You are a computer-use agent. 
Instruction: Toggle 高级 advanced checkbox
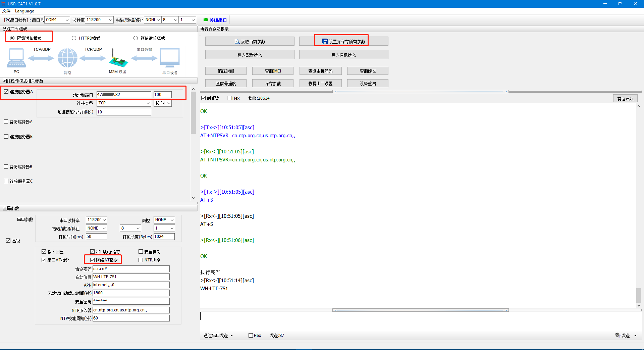click(8, 241)
